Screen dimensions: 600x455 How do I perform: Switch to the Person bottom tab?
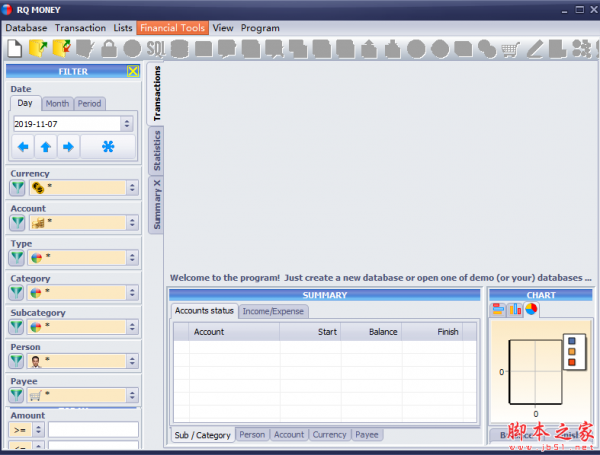[x=252, y=435]
